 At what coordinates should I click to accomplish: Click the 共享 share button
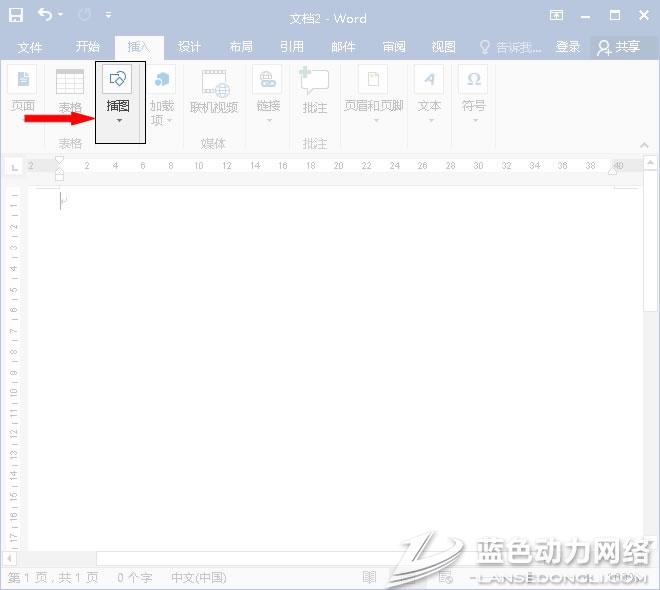pyautogui.click(x=618, y=47)
